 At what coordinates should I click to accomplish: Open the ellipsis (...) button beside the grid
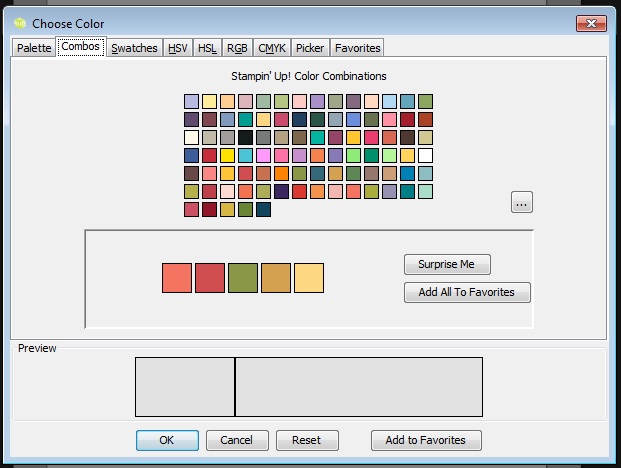point(521,202)
